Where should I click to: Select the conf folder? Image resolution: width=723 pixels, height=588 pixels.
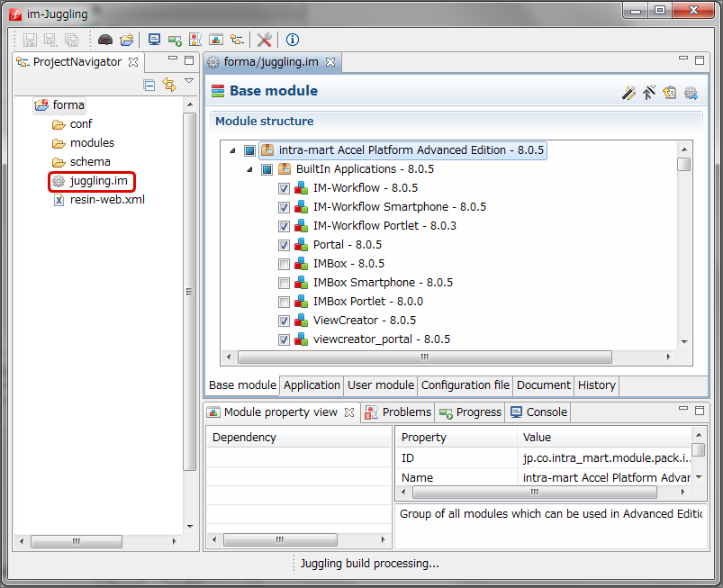tap(72, 124)
